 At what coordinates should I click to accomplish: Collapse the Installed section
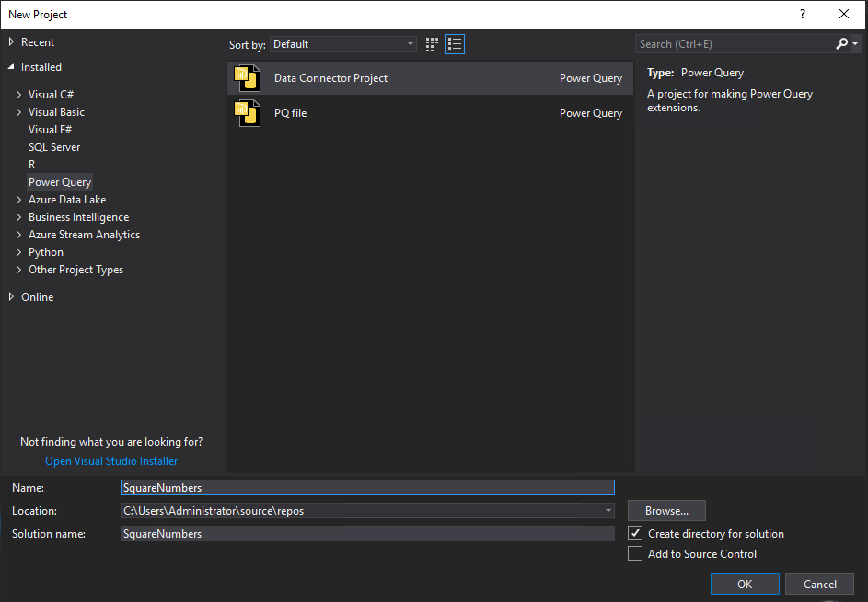tap(11, 66)
